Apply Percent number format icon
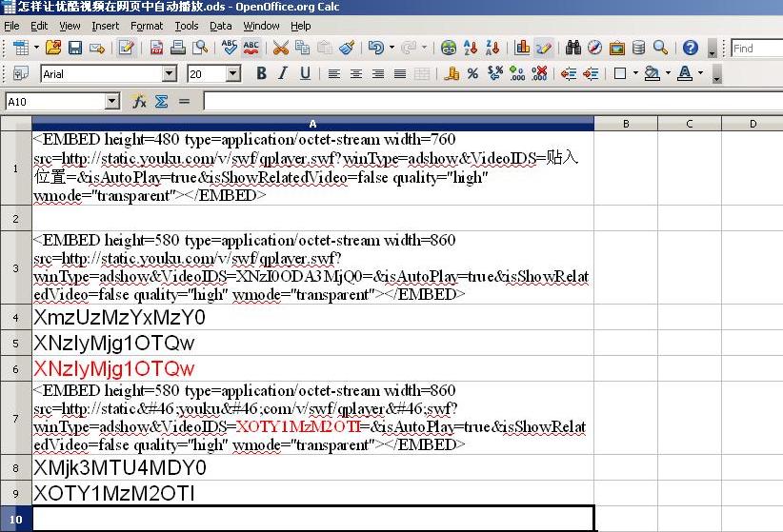 tap(472, 74)
